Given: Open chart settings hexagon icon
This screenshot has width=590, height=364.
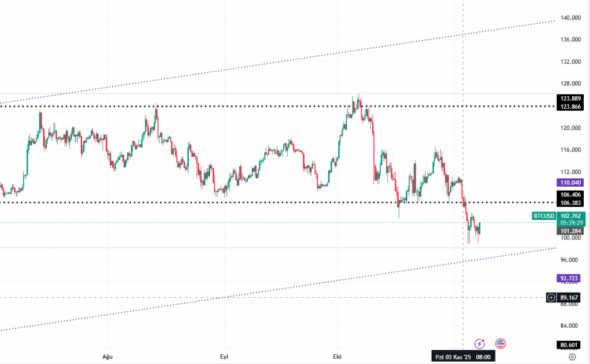Looking at the screenshot, I should (572, 357).
